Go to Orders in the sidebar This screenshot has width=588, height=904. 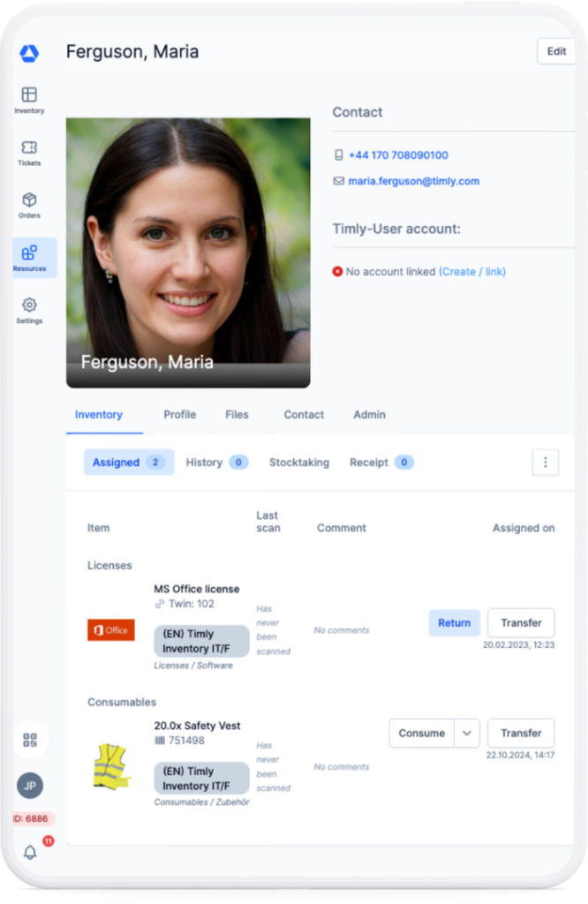[x=29, y=205]
